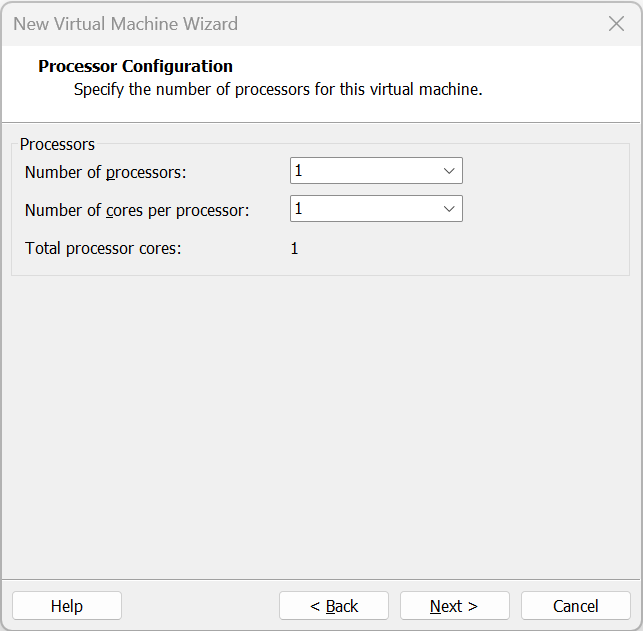Proceed by clicking Next
This screenshot has width=643, height=631.
454,606
